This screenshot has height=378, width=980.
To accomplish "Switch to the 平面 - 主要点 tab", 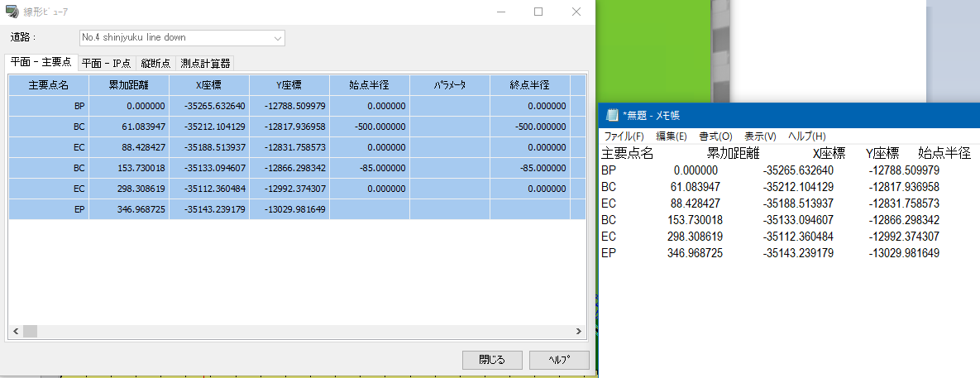I will coord(41,63).
